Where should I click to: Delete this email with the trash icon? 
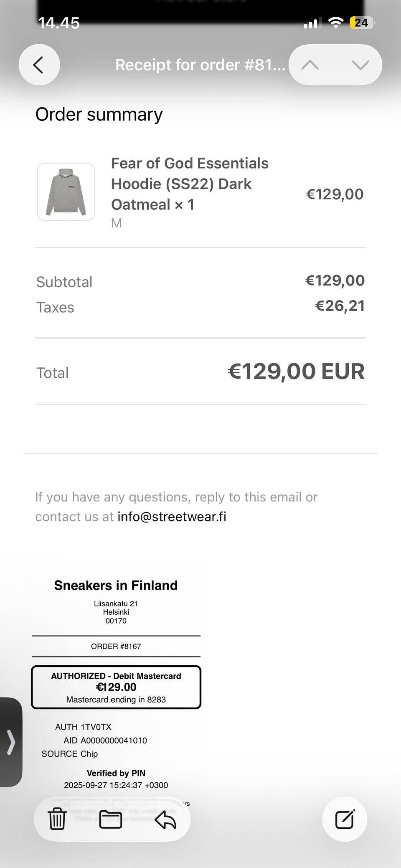57,819
